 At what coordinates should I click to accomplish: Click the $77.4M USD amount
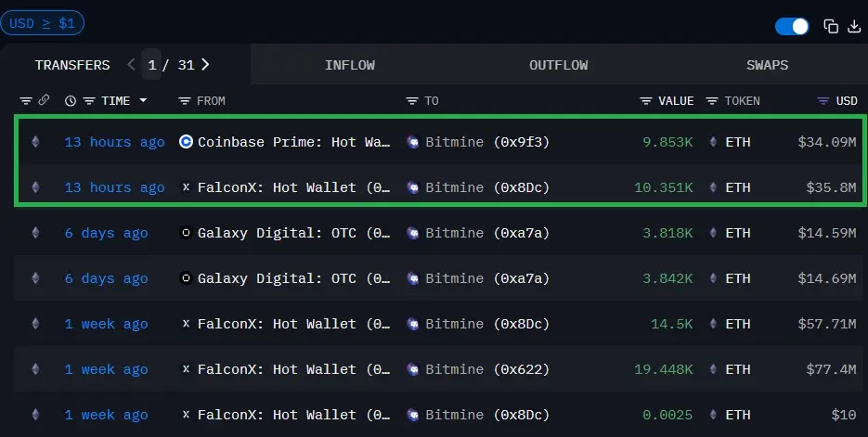pyautogui.click(x=832, y=369)
